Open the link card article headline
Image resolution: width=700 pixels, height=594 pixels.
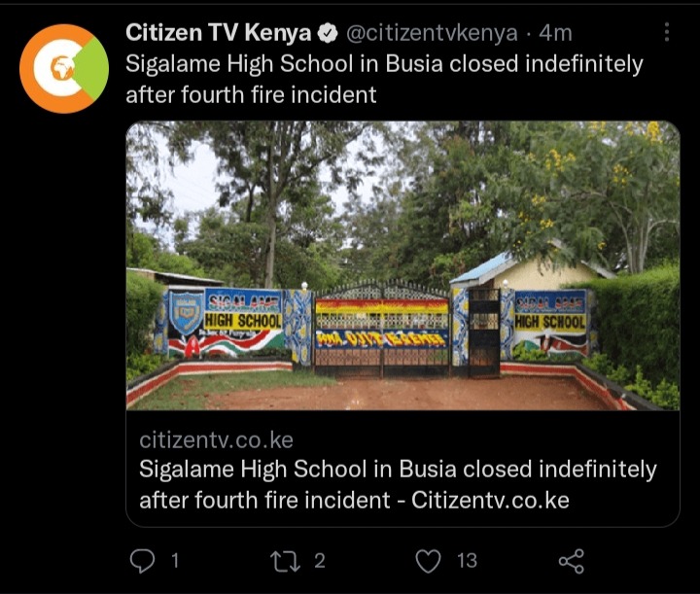tap(398, 485)
